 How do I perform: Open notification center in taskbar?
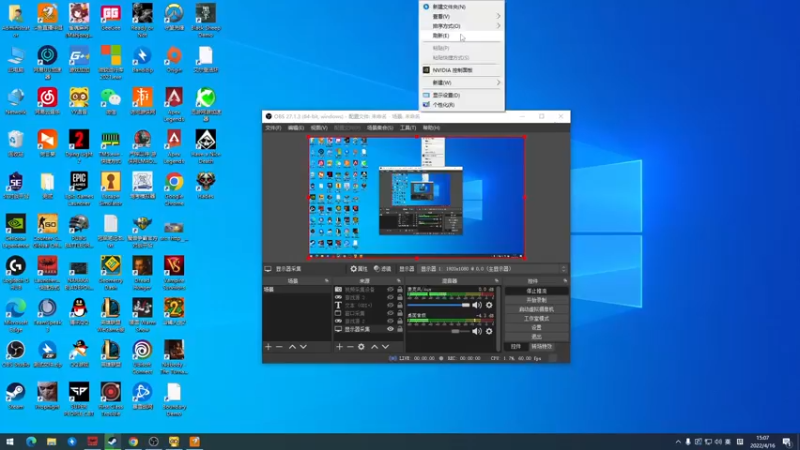787,442
